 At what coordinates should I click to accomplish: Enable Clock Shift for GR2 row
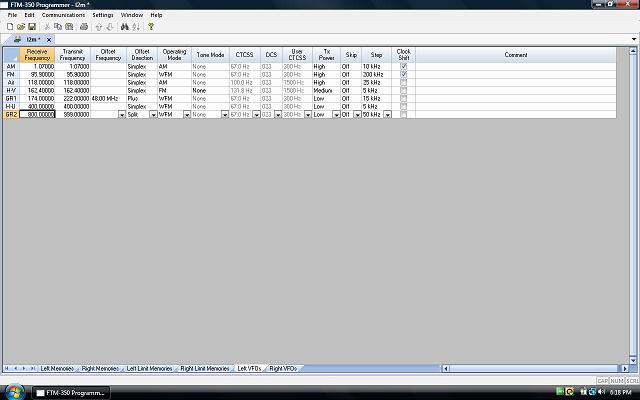click(x=403, y=115)
